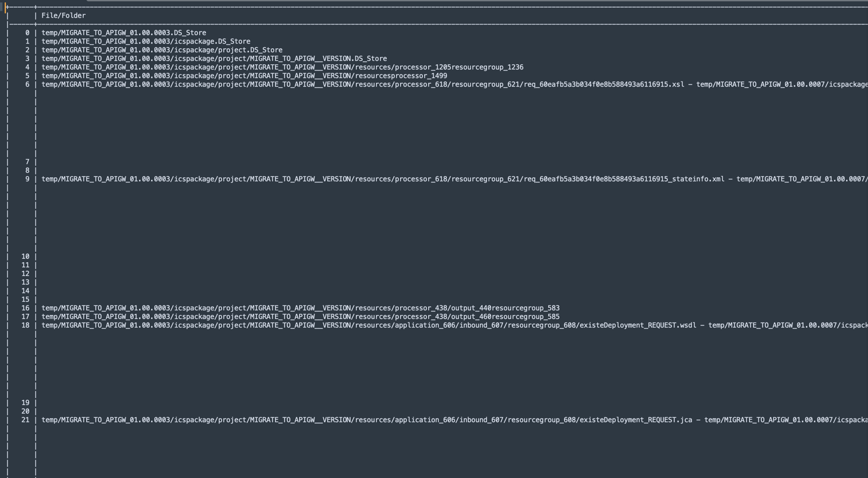
Task: Click the File/Folder column header
Action: [x=63, y=15]
